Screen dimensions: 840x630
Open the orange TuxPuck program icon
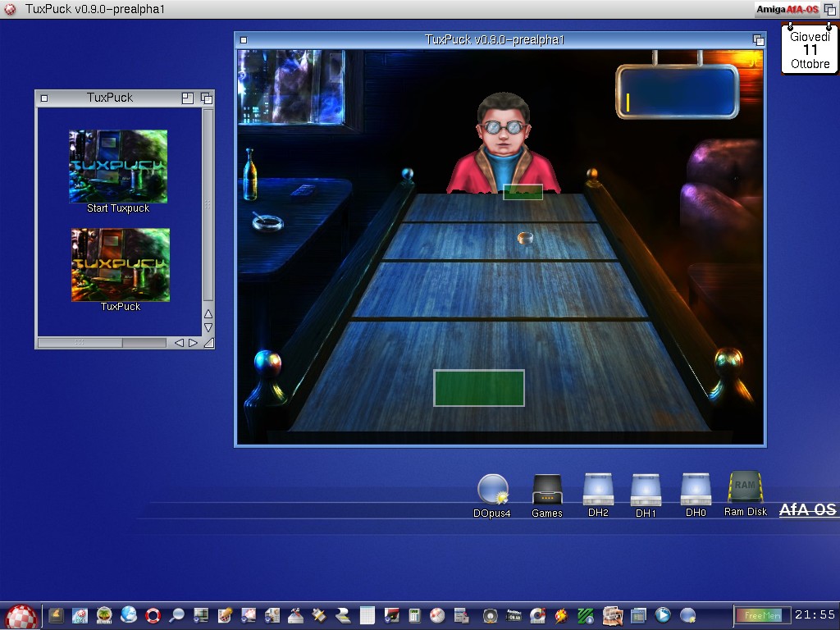120,265
